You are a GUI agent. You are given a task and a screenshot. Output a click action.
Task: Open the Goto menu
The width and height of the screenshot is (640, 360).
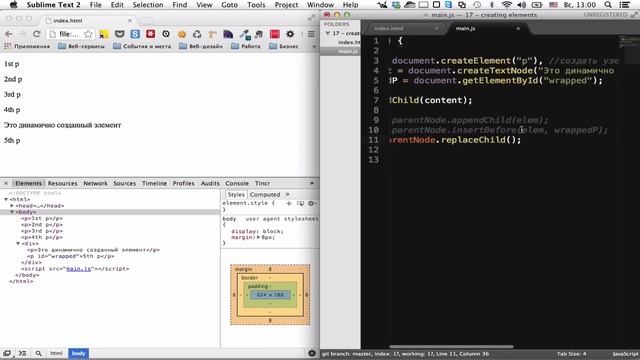229,5
